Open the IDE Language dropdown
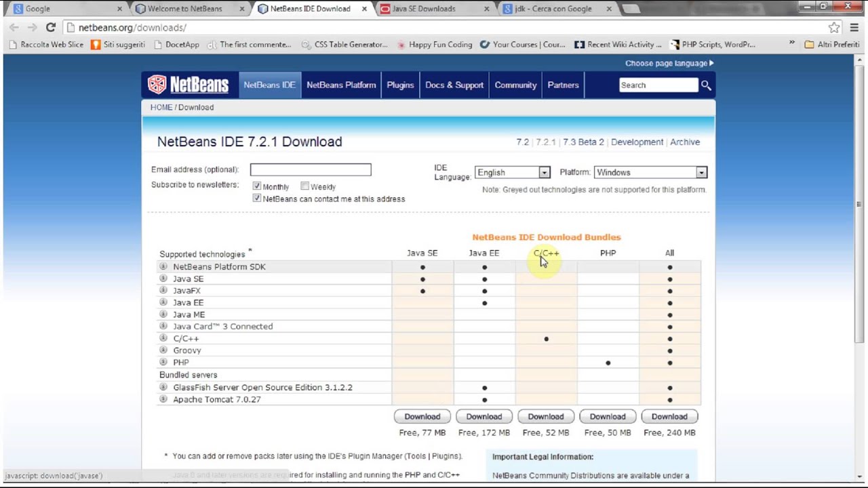Screen dimensions: 868x488 [512, 172]
